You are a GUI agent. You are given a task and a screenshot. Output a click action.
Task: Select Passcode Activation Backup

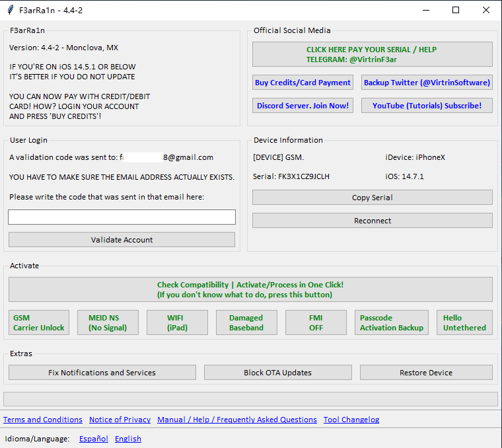coord(391,322)
